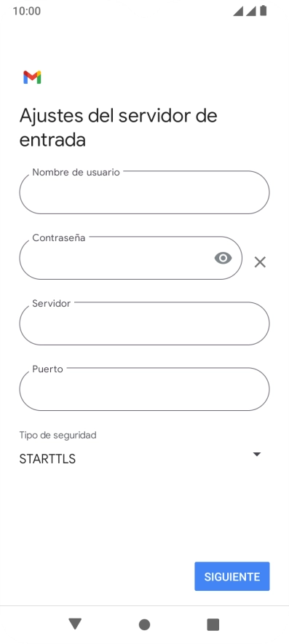Go back using the navigation triangle
Screen dimensions: 289x644
point(75,624)
